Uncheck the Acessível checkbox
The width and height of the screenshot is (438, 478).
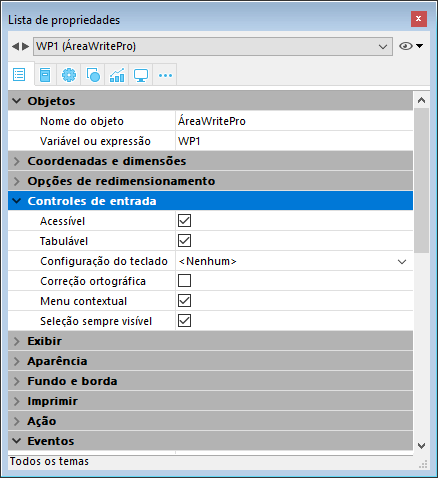click(x=184, y=221)
